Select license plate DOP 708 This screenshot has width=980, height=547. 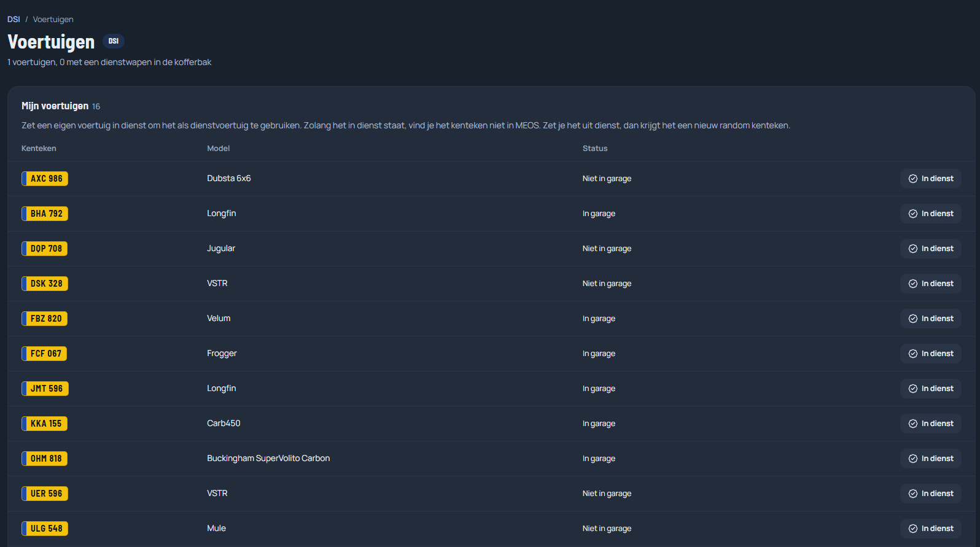pyautogui.click(x=45, y=249)
